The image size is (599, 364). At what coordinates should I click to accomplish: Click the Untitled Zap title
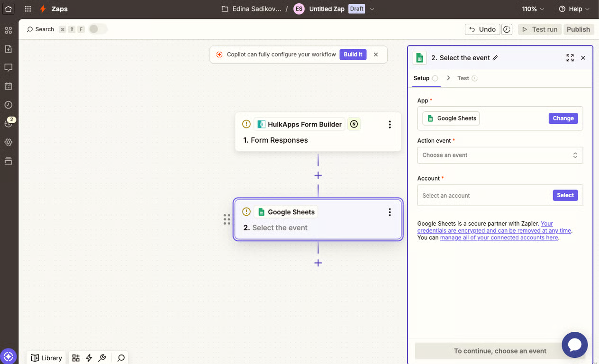click(x=327, y=9)
